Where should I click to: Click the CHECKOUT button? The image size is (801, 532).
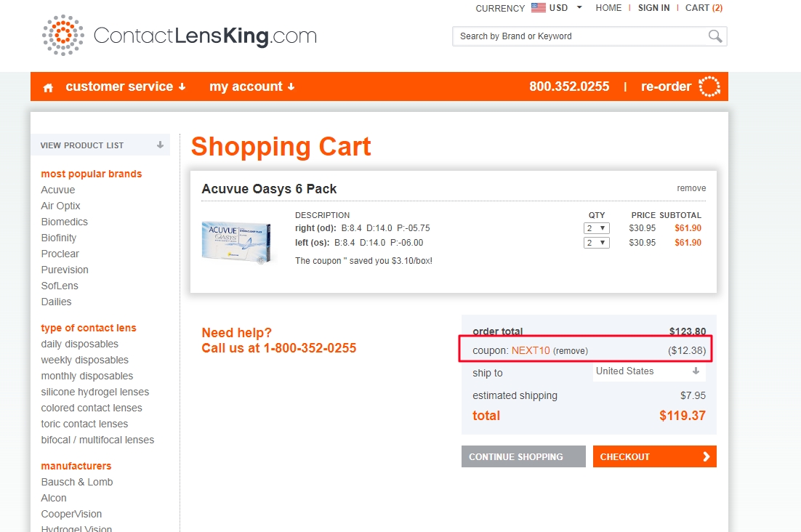(x=654, y=456)
